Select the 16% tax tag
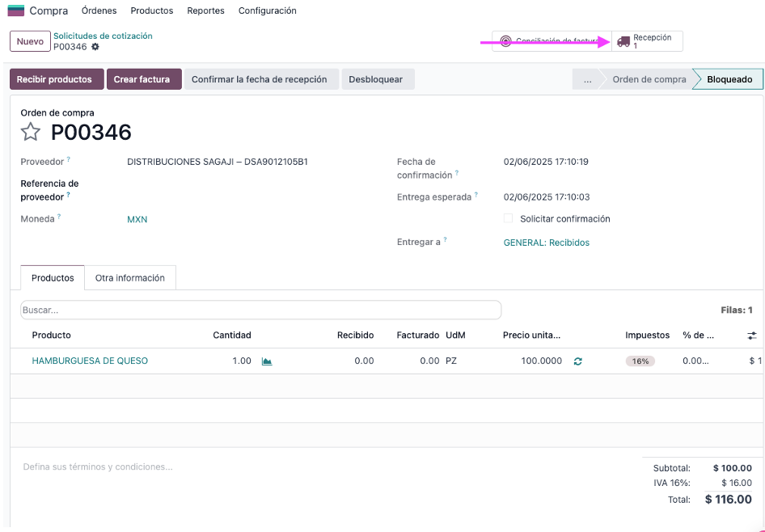Screen dimensions: 765x532 [640, 361]
